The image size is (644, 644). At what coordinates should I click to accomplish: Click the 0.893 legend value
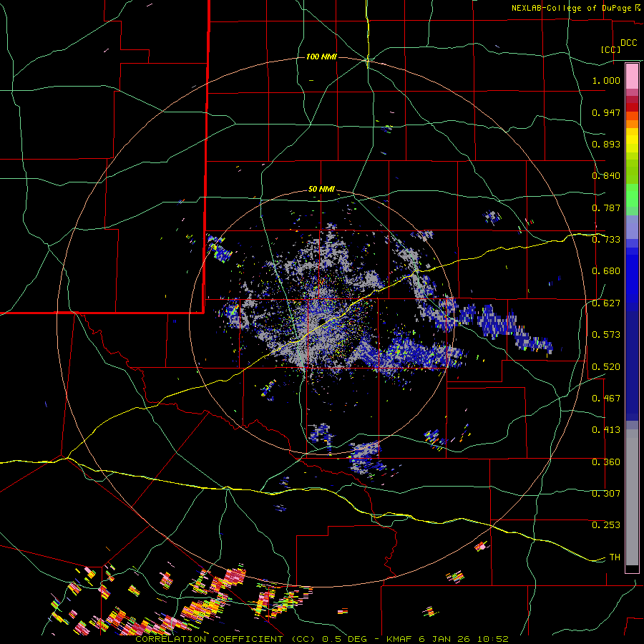tap(606, 144)
